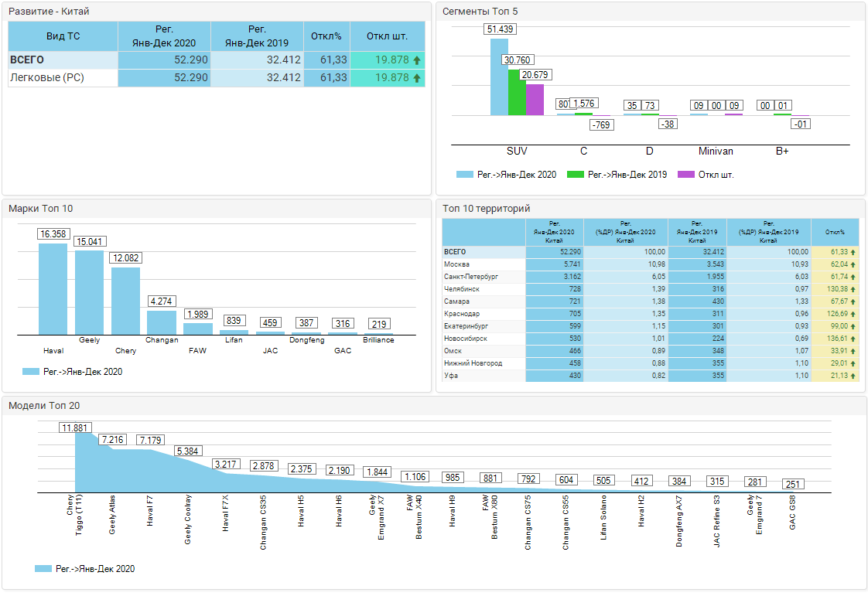Click the green arrow in Омск row
This screenshot has height=613, width=868.
point(853,351)
